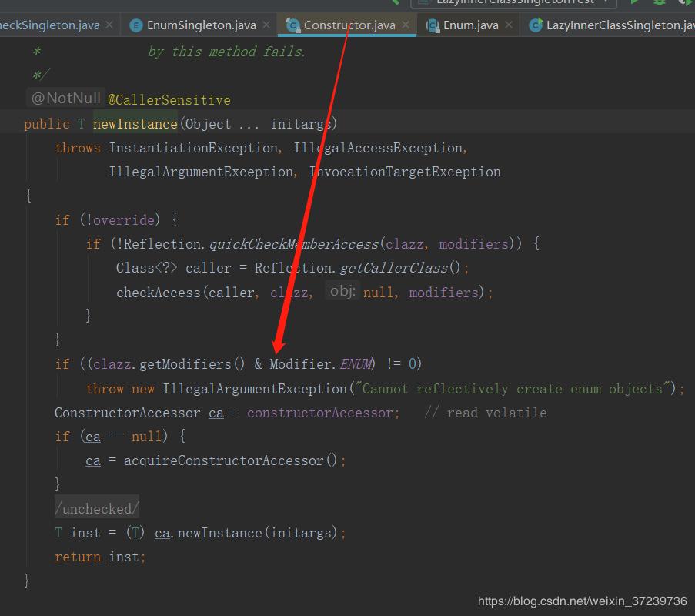Image resolution: width=695 pixels, height=616 pixels.
Task: Click the Constructor.java class icon in tab
Action: point(292,25)
